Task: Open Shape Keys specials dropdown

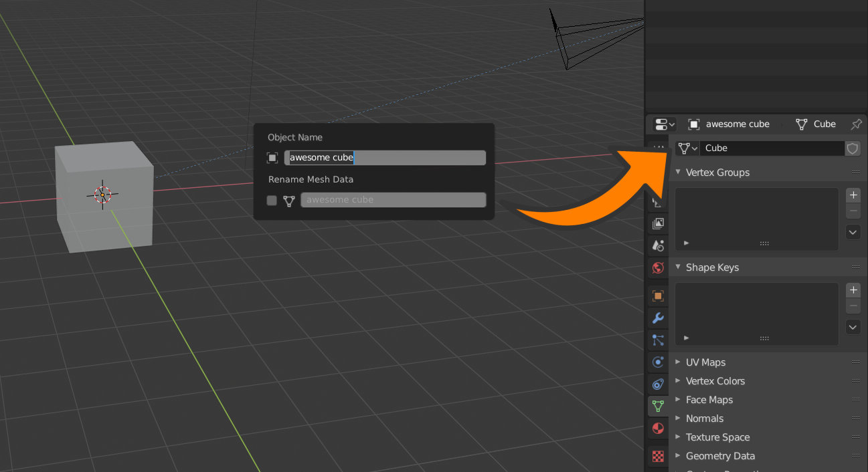Action: [853, 328]
